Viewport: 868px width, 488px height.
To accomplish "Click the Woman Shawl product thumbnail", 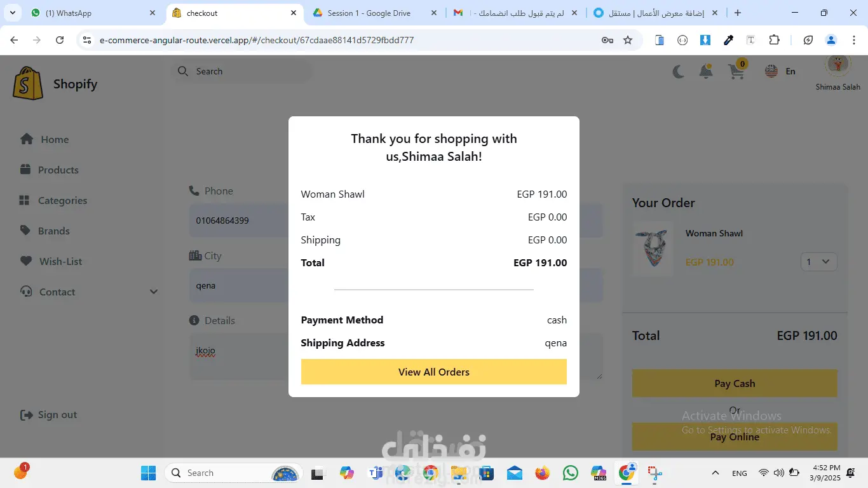I will point(653,248).
